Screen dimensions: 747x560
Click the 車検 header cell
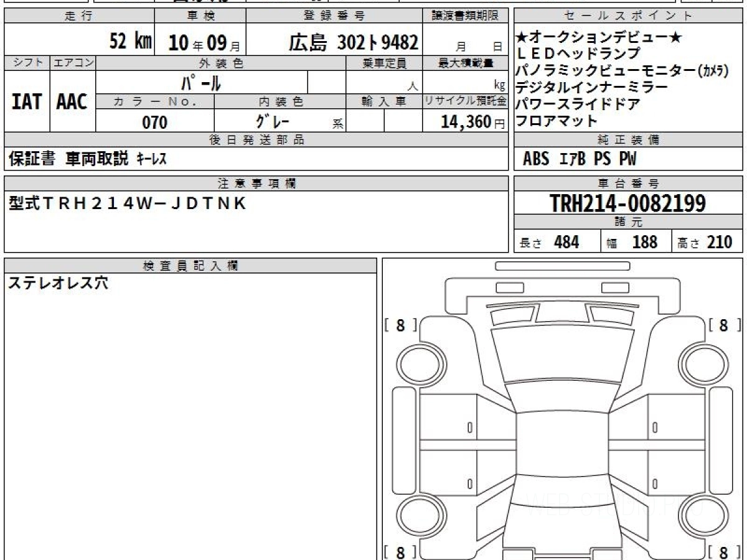click(x=200, y=16)
